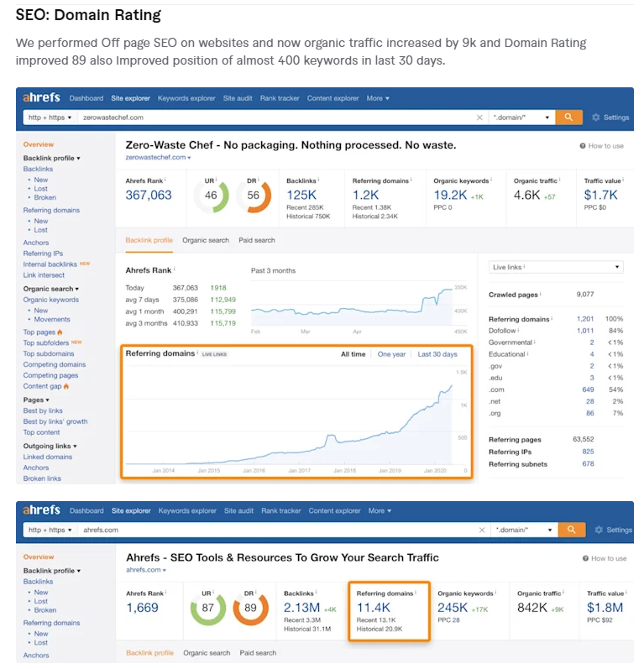Open Competing domains in sidebar
This screenshot has height=669, width=644.
click(x=55, y=364)
